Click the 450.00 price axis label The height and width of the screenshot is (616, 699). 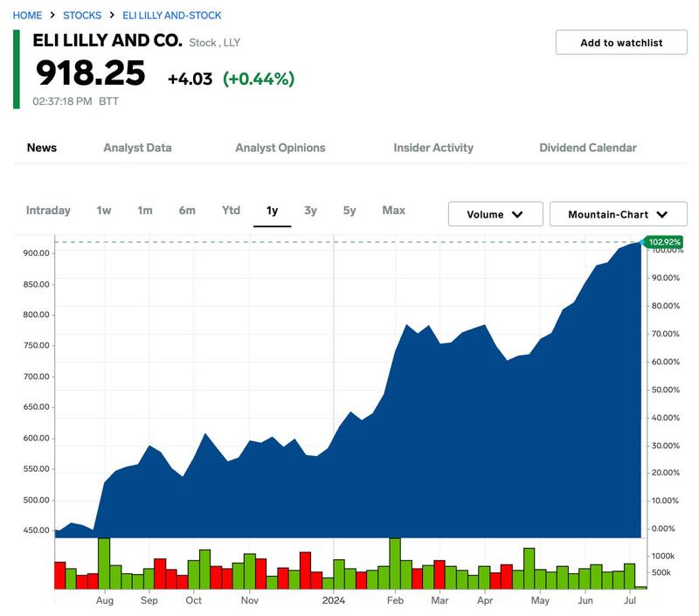click(36, 530)
